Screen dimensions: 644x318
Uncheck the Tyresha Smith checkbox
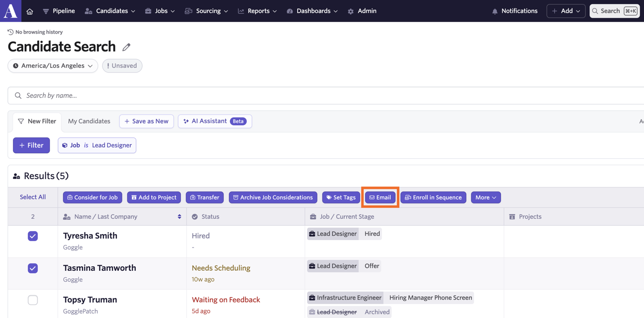point(33,236)
